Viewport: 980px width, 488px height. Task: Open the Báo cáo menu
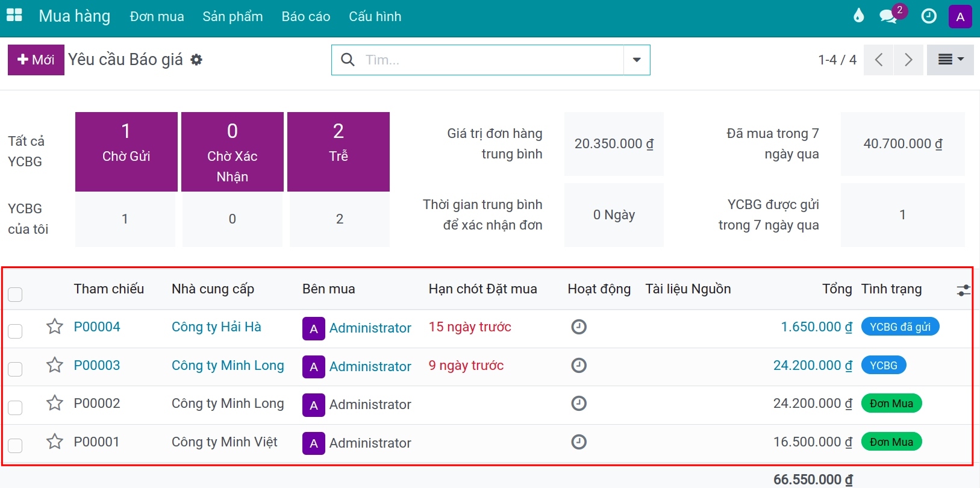point(306,16)
